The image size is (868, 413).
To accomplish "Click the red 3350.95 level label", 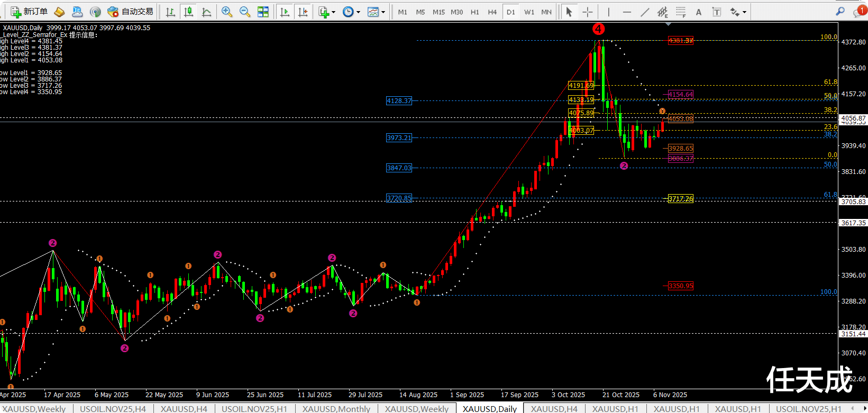I will point(680,286).
